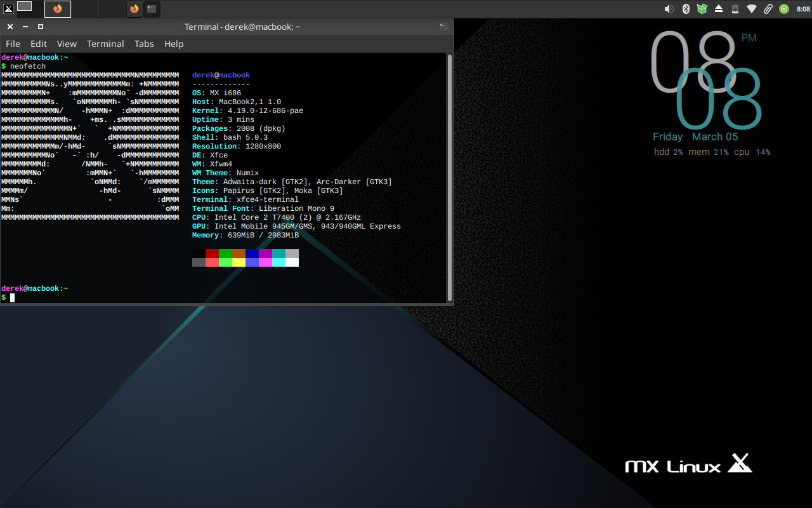Viewport: 812px width, 508px height.
Task: Click the 'neofetch' command text
Action: click(28, 66)
